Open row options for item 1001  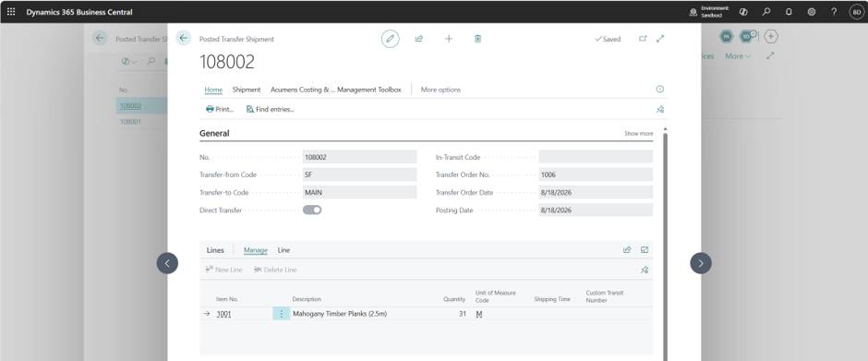pyautogui.click(x=281, y=314)
